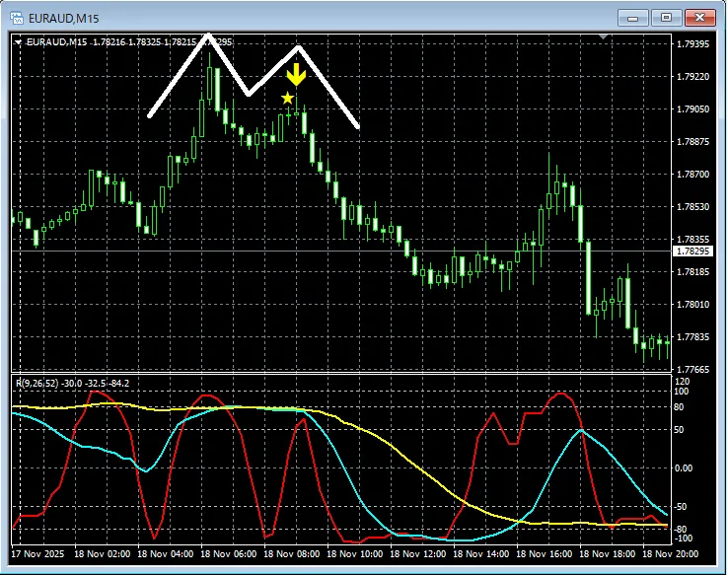
Task: Click the 1.79395 price scale label
Action: tap(693, 44)
